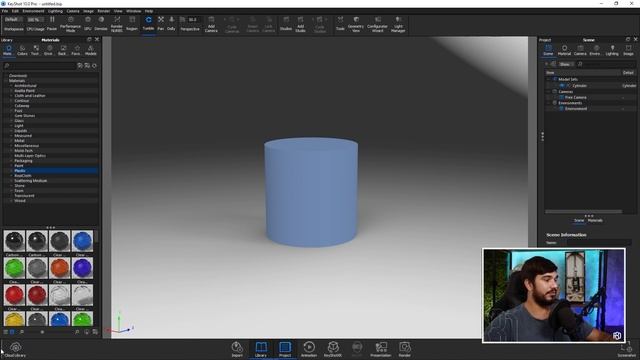640x360 pixels.
Task: Toggle the Denoise option
Action: (x=101, y=24)
